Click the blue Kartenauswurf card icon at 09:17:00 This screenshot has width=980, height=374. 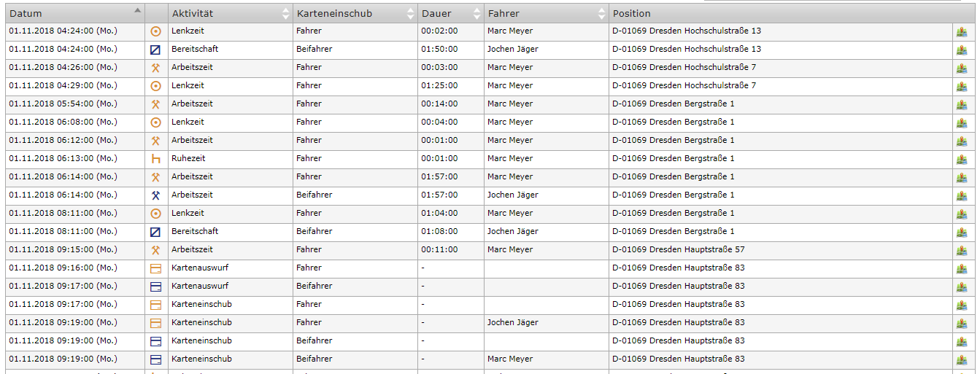(x=155, y=287)
